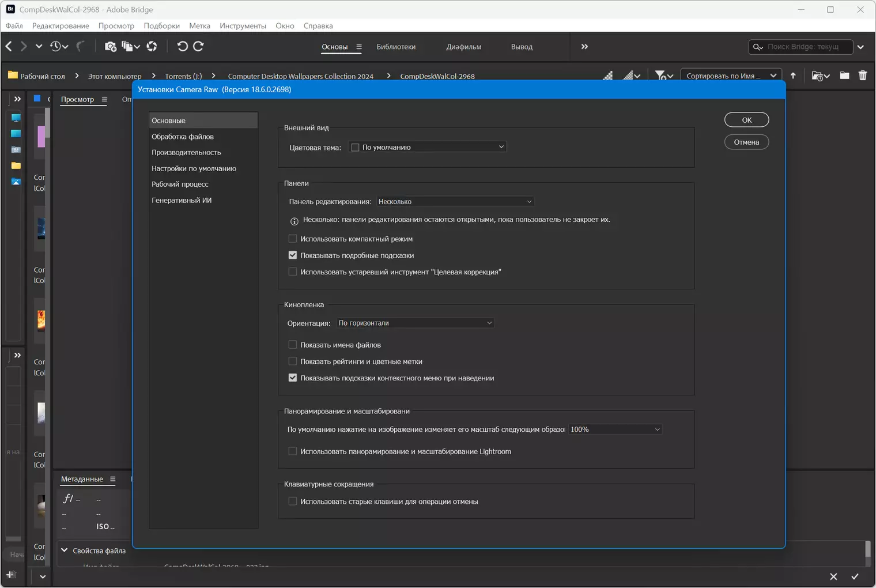This screenshot has height=588, width=876.
Task: Switch to the Вывод workspace
Action: pos(522,47)
